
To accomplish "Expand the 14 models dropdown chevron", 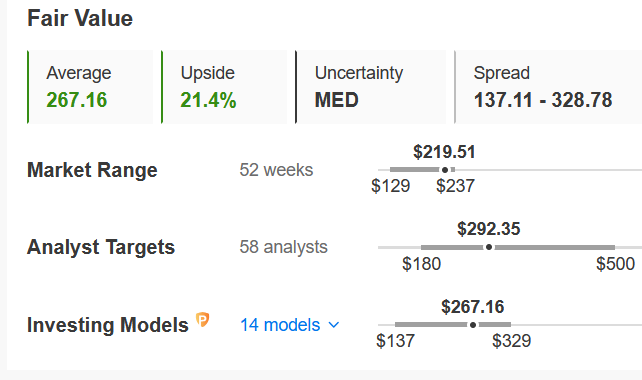I will click(x=334, y=325).
